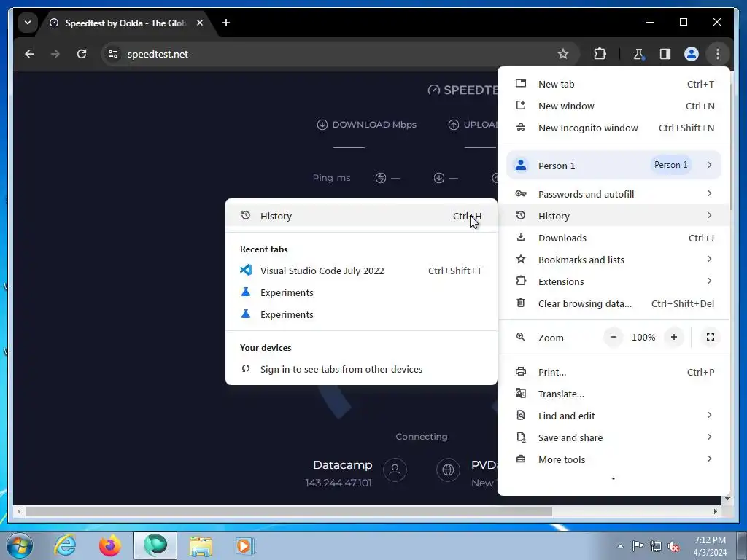Click the Datacamp provider name
Screen dimensions: 747x560
pyautogui.click(x=343, y=464)
